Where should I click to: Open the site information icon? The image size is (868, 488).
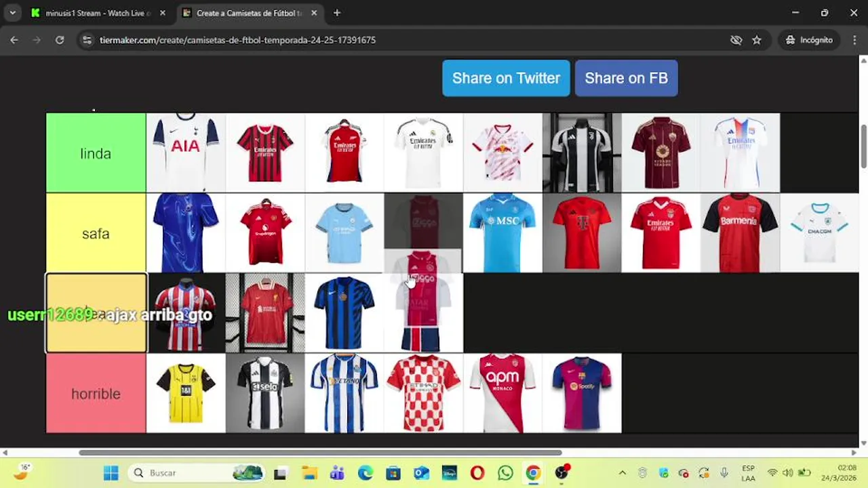pos(87,40)
